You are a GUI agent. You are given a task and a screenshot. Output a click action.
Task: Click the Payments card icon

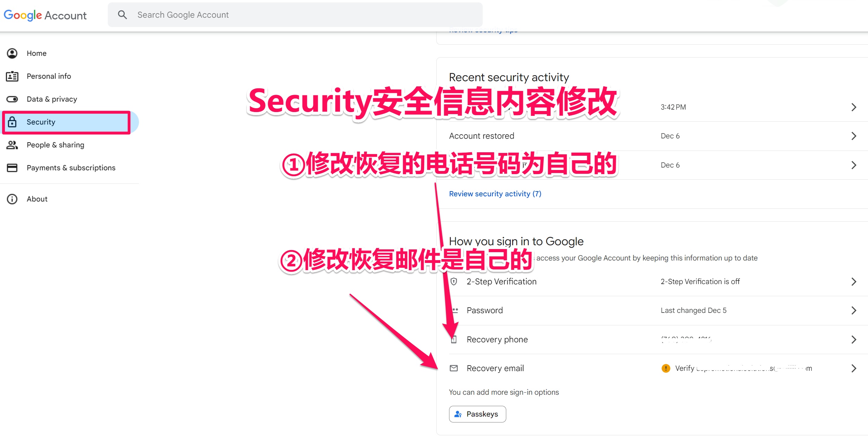(x=12, y=168)
